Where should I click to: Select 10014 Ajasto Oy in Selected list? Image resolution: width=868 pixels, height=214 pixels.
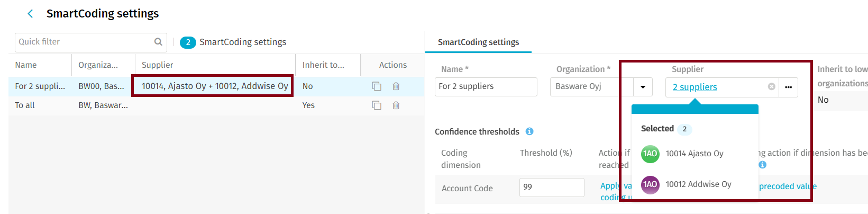694,154
